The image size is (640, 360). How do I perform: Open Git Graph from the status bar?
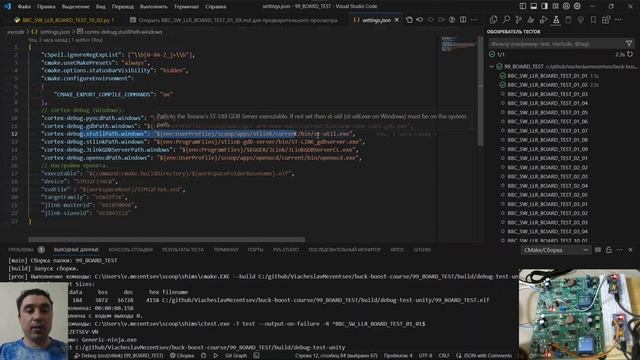(236, 356)
